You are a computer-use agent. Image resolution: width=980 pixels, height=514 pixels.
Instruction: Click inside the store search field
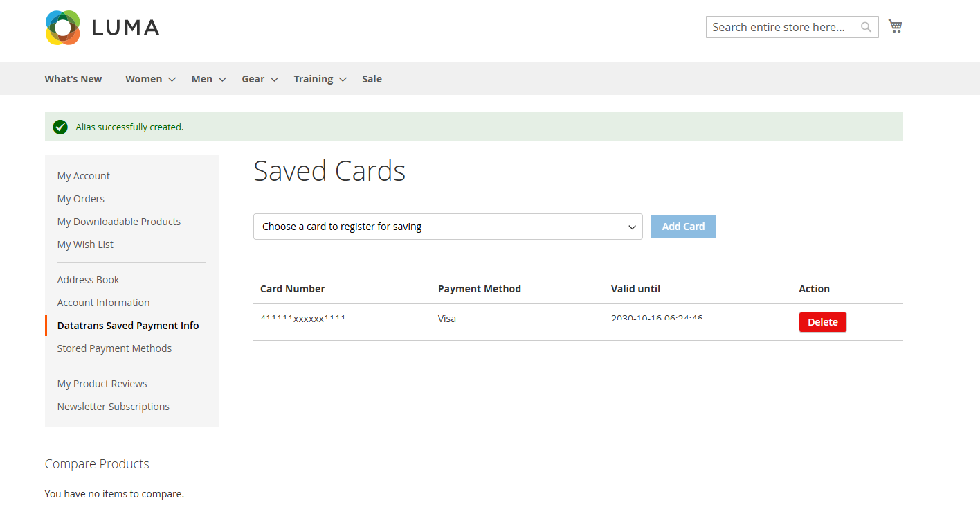[x=775, y=27]
